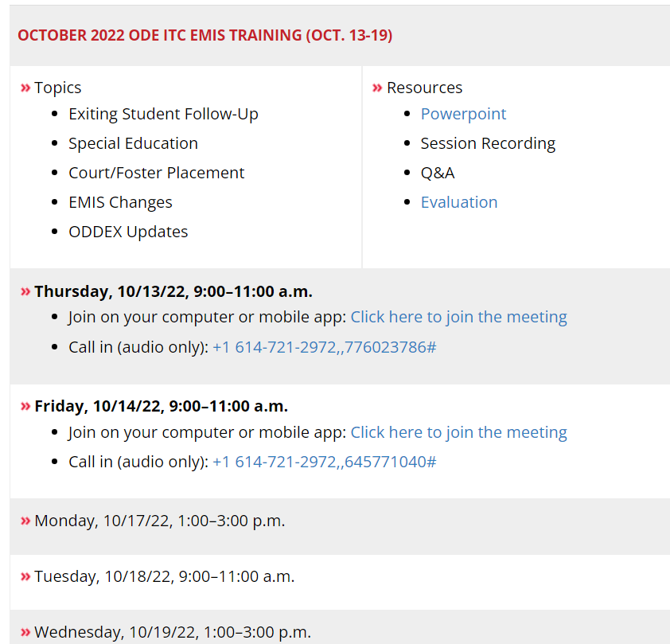Dial the call-in number ending 645771040#

pyautogui.click(x=324, y=462)
